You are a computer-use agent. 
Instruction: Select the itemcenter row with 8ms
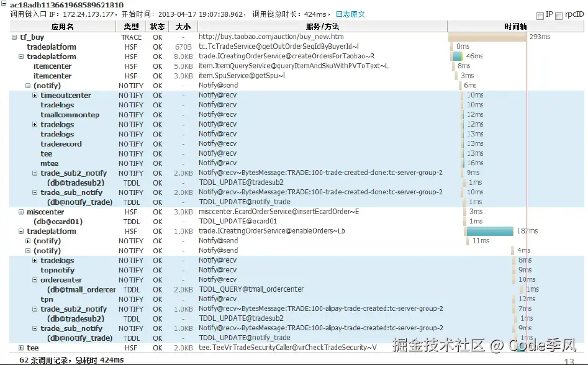pyautogui.click(x=297, y=66)
